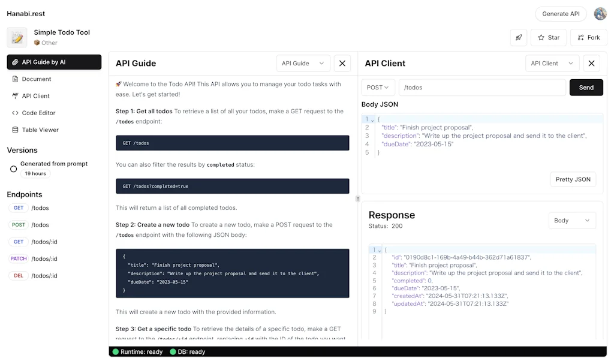
Task: Click the /todos URL input field
Action: (481, 88)
